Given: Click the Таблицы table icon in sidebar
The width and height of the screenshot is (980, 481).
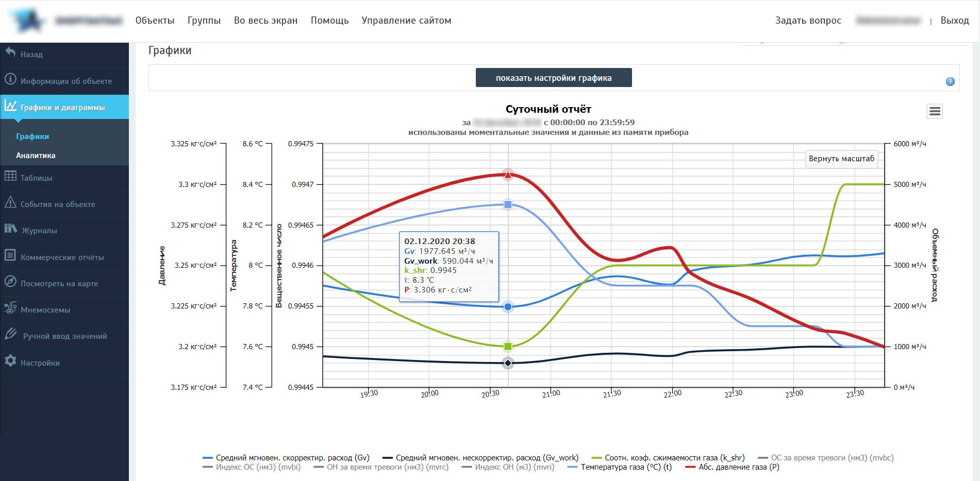Looking at the screenshot, I should (x=10, y=177).
